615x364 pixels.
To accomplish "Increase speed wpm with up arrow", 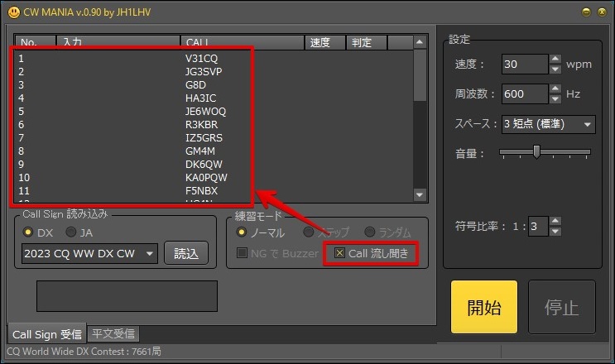I will (x=555, y=59).
